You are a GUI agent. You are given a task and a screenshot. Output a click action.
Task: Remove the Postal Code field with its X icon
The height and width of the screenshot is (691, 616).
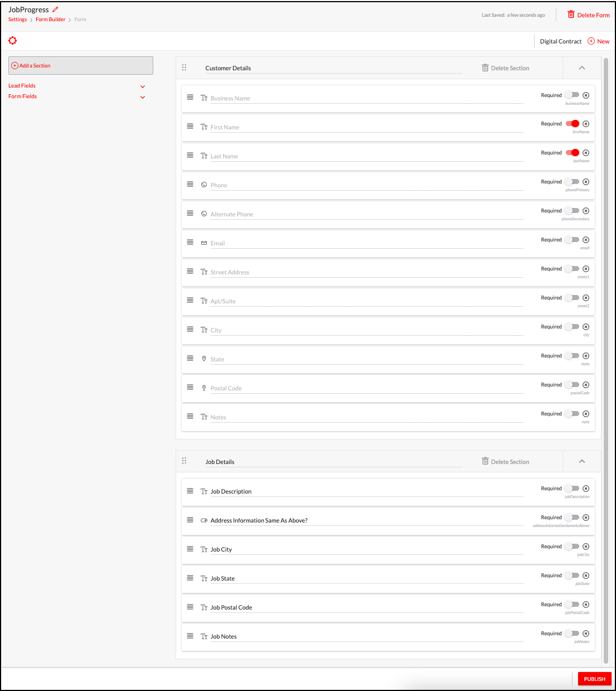(x=586, y=385)
